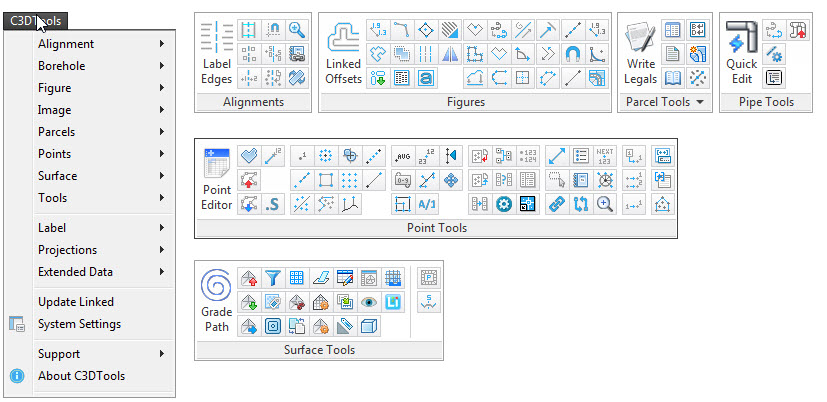This screenshot has height=402, width=827.
Task: Click the concentric squares icon in Surface Tools
Action: point(273,326)
